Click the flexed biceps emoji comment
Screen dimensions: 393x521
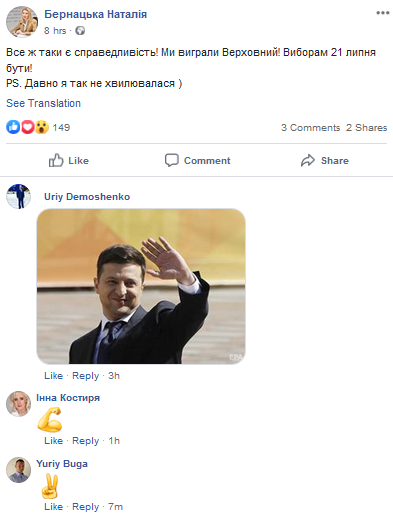point(49,420)
